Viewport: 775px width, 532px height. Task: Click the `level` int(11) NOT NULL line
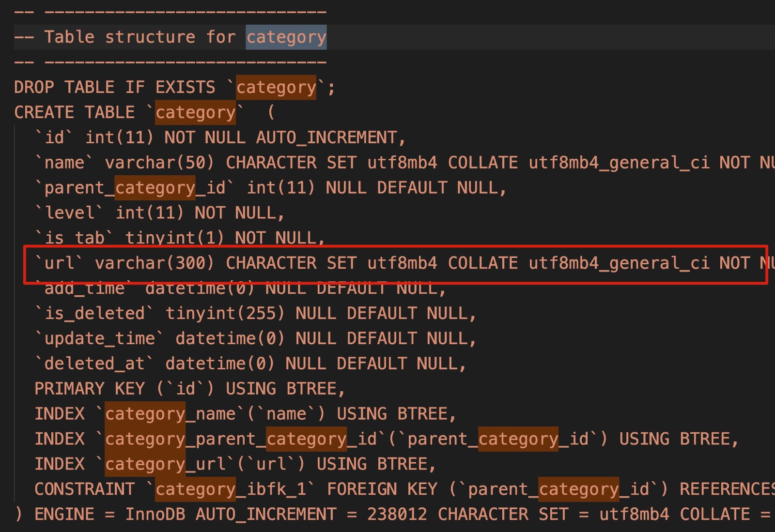click(159, 213)
